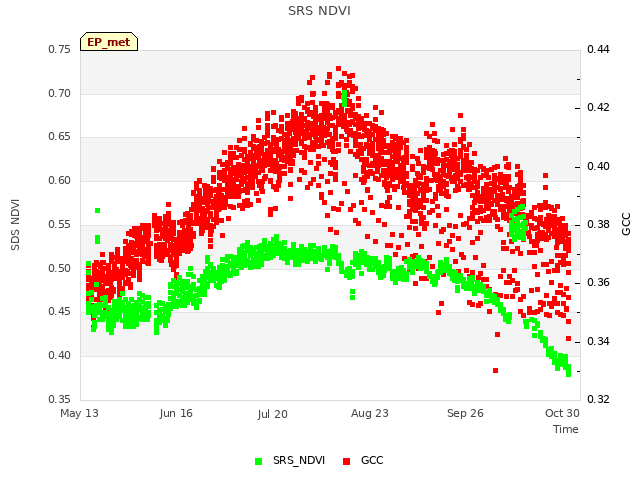Click the Jun 16 x-axis tick label
The height and width of the screenshot is (480, 640).
tap(176, 413)
